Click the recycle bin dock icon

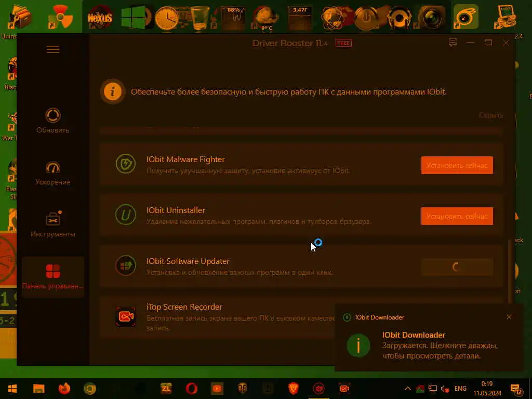point(200,18)
